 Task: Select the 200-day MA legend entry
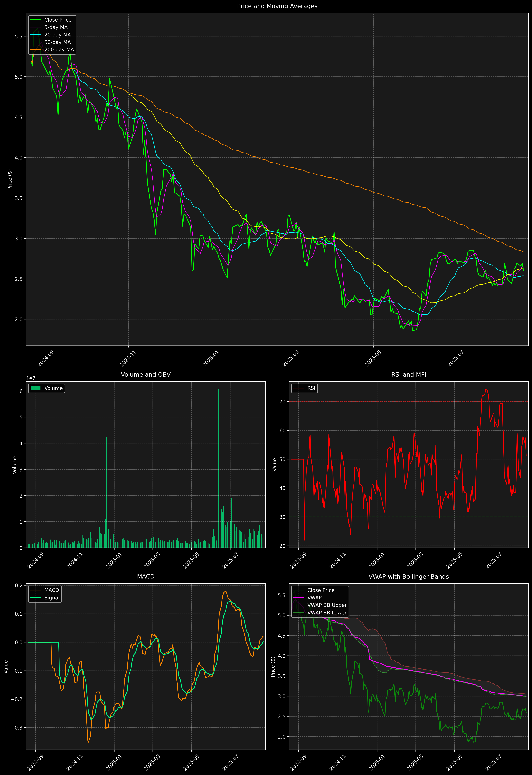[59, 50]
